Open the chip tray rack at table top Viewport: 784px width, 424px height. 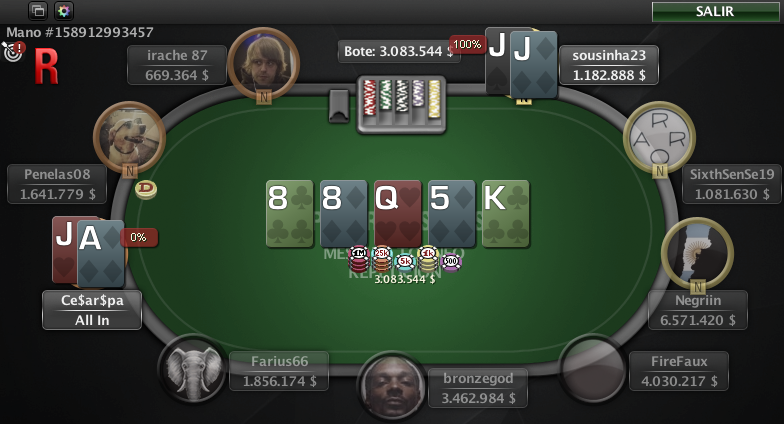[x=401, y=105]
